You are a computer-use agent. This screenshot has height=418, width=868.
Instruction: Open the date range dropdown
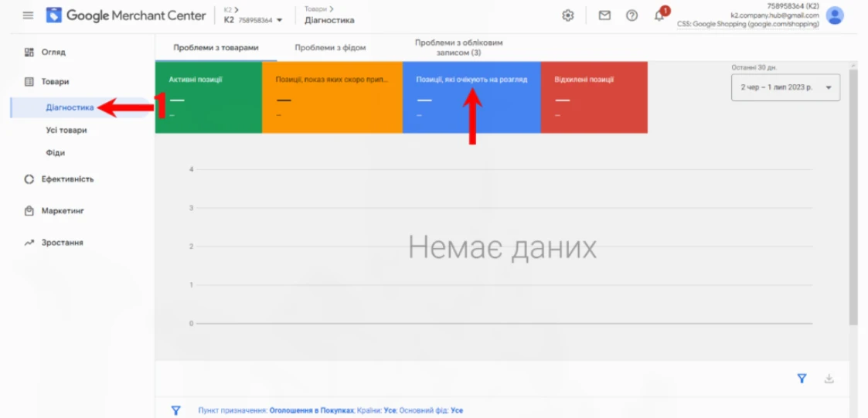pyautogui.click(x=785, y=87)
